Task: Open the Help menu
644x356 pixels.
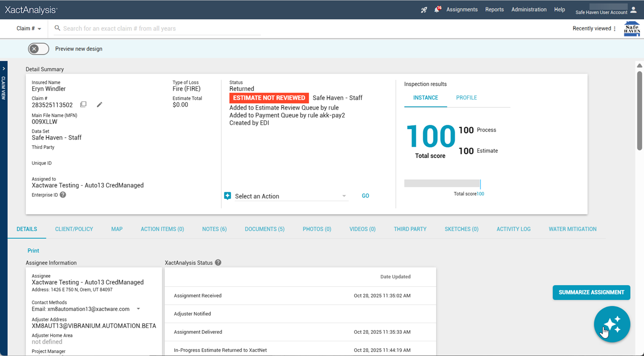Action: pos(560,9)
